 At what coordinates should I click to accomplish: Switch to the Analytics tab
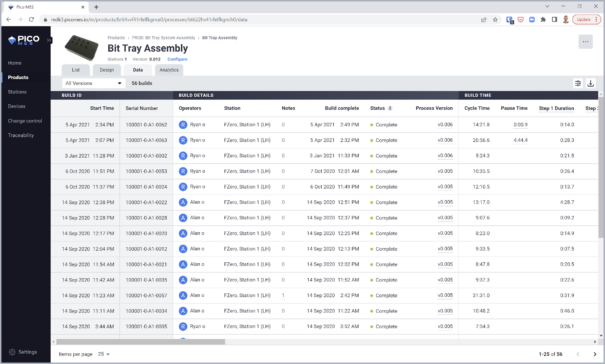click(x=169, y=70)
